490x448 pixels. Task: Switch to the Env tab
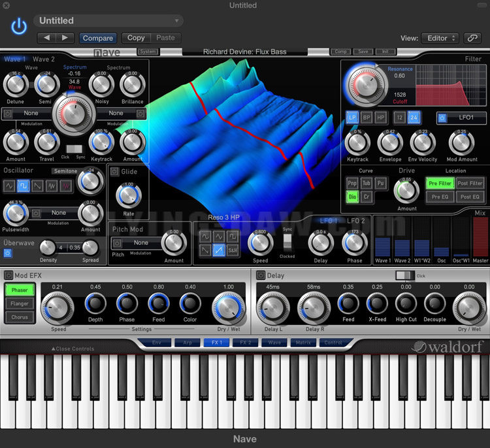(157, 343)
